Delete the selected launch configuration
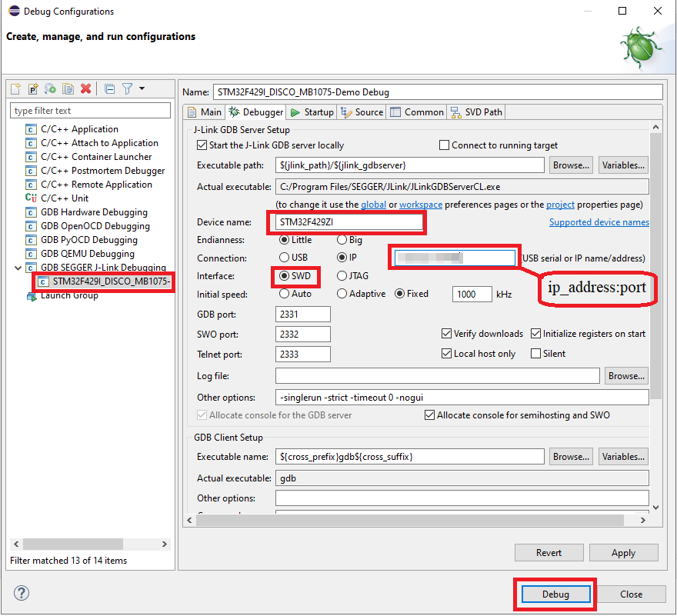 click(x=86, y=89)
